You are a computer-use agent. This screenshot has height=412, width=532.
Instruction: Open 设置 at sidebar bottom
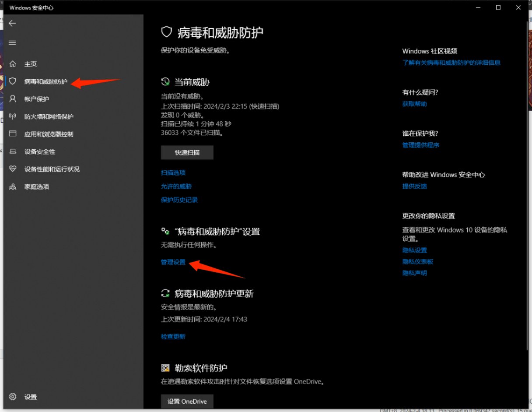coord(31,397)
